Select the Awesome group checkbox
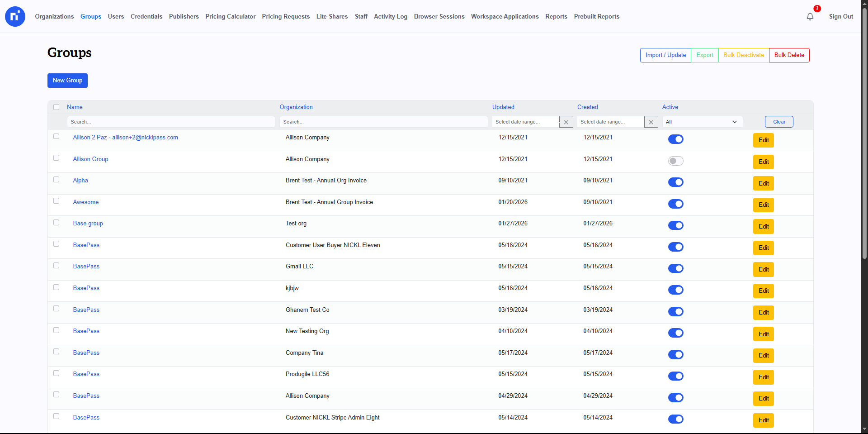868x434 pixels. (x=57, y=201)
